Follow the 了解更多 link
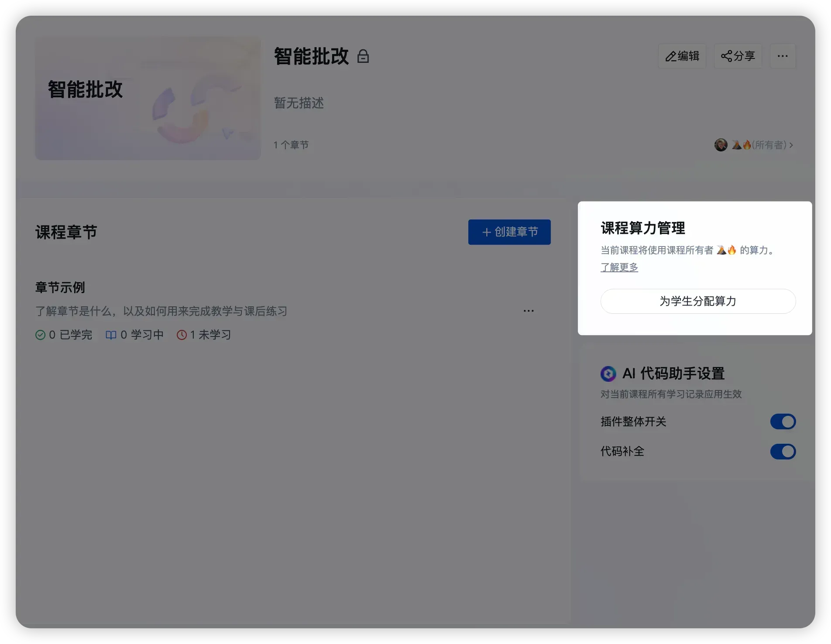The width and height of the screenshot is (831, 644). coord(619,267)
